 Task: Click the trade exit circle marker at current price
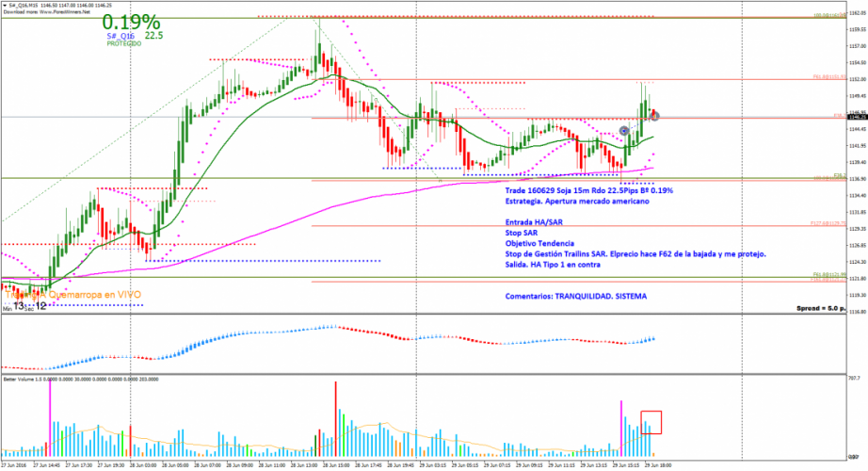tap(655, 116)
